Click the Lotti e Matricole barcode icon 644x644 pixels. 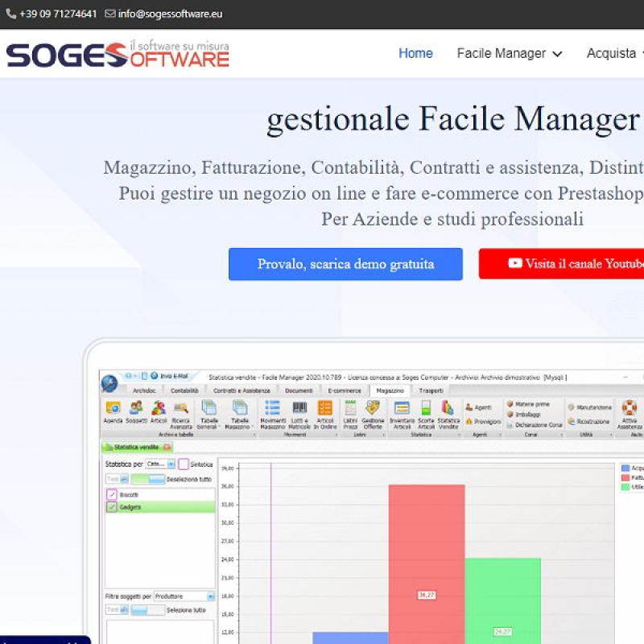pyautogui.click(x=299, y=408)
